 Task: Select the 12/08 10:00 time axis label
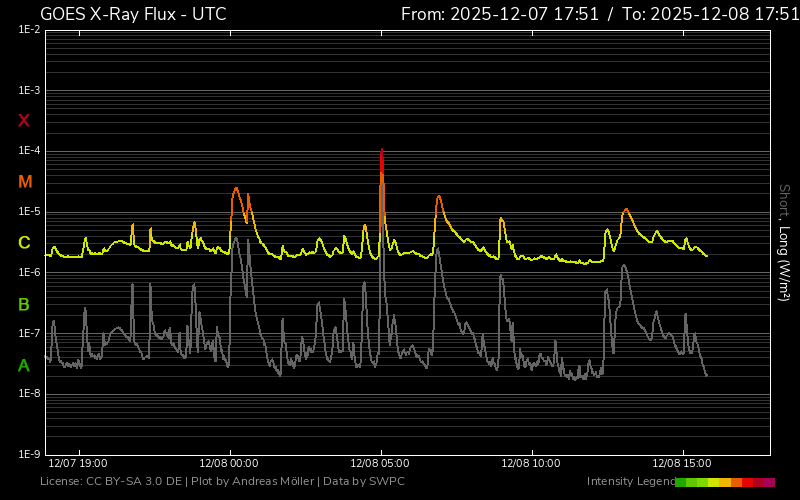point(531,464)
